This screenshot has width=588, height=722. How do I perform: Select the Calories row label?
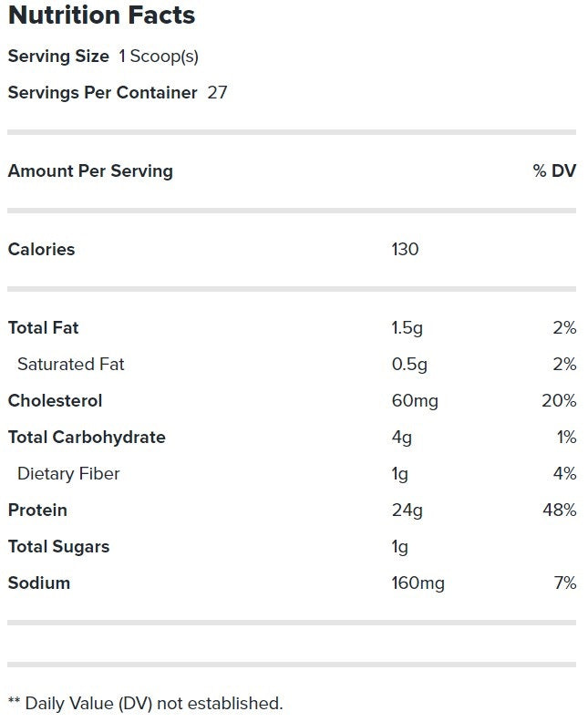(41, 249)
